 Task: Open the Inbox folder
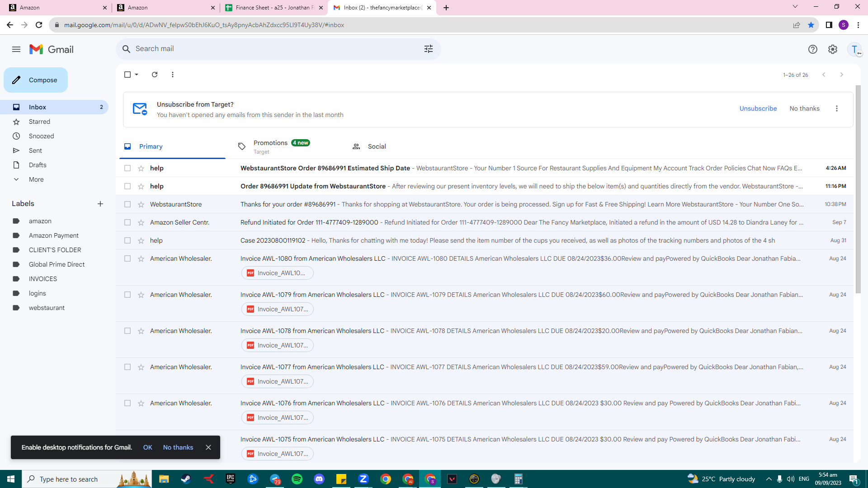(x=54, y=107)
